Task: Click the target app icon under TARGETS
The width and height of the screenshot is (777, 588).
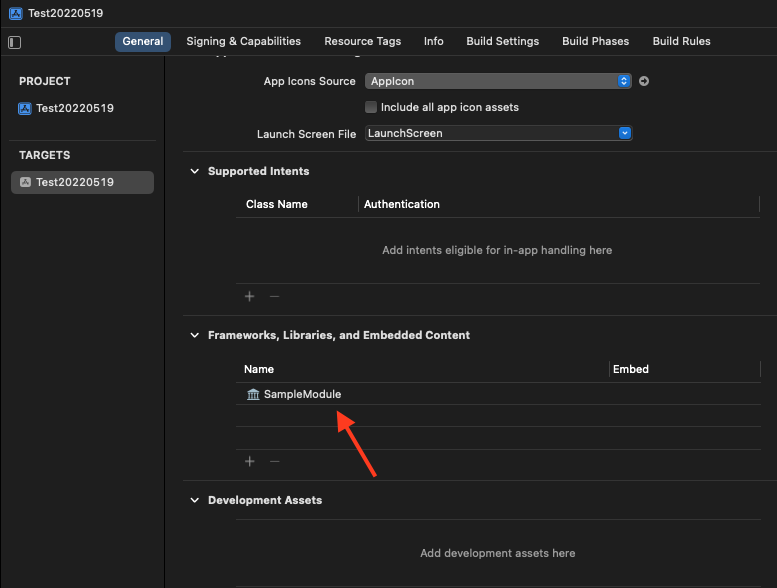Action: [25, 182]
